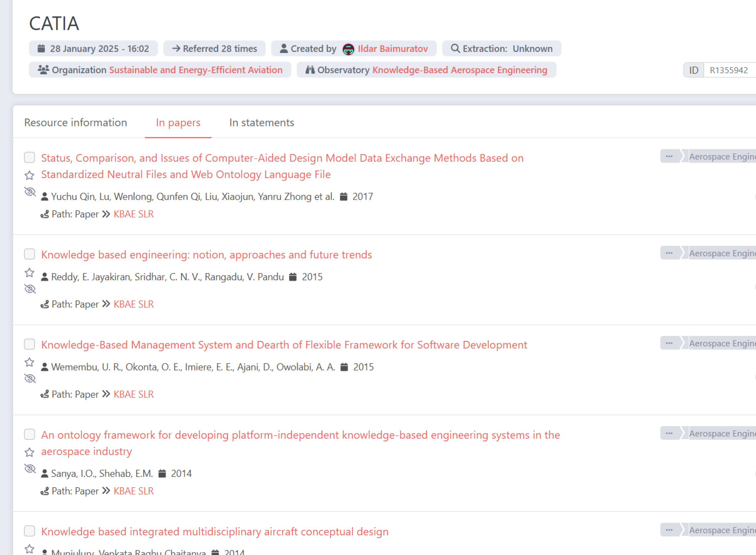Click the R1355942 ID field
The height and width of the screenshot is (555, 756).
tap(728, 70)
